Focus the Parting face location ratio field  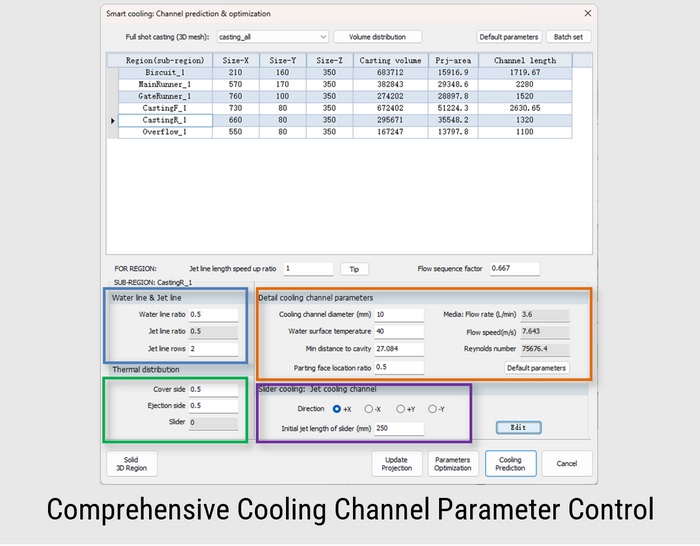[x=399, y=367]
